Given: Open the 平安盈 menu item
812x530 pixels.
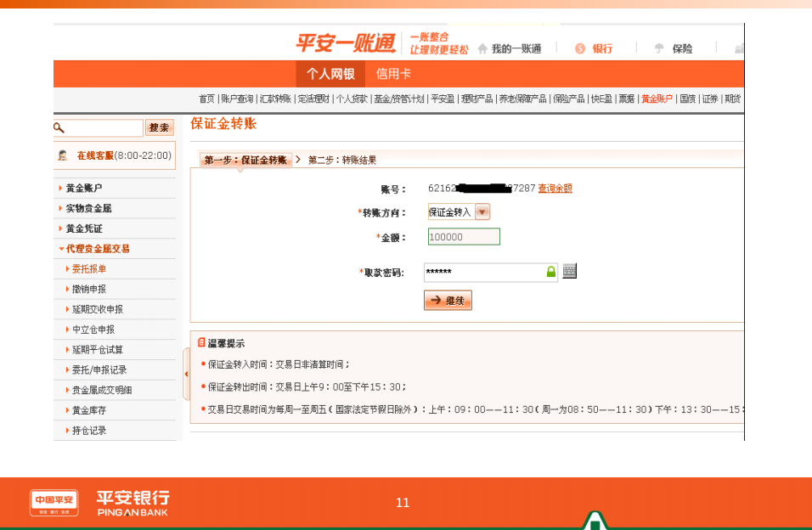Looking at the screenshot, I should 443,99.
